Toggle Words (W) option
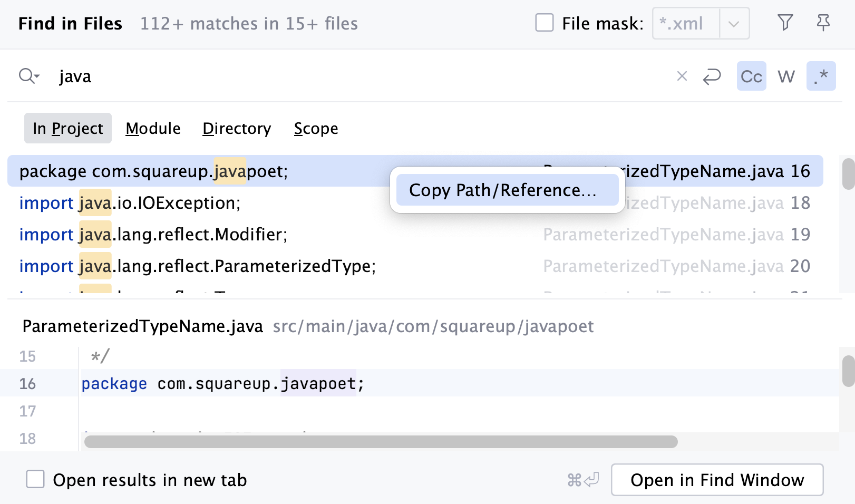 (786, 76)
